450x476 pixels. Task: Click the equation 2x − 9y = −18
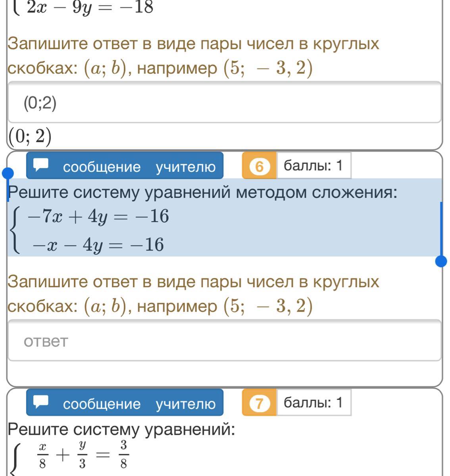(90, 7)
